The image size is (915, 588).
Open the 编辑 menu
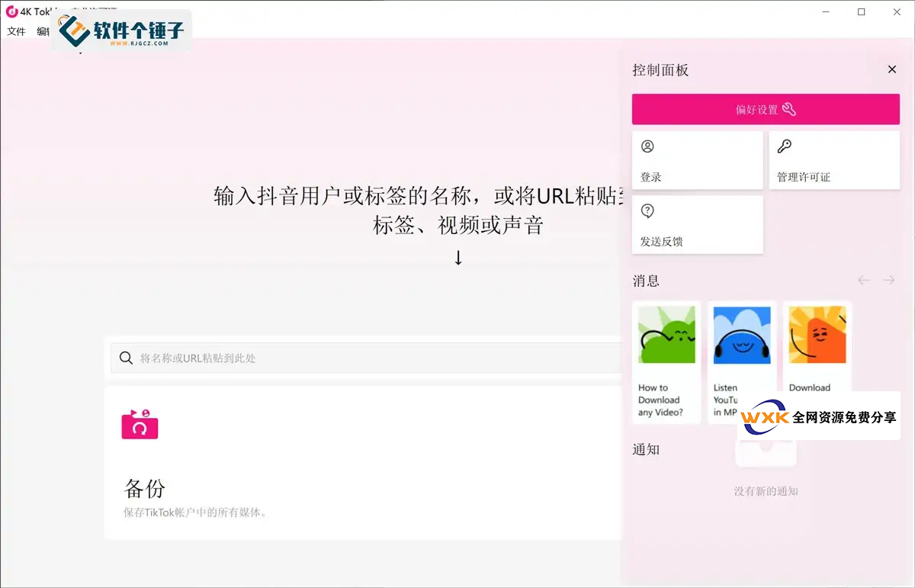(43, 31)
